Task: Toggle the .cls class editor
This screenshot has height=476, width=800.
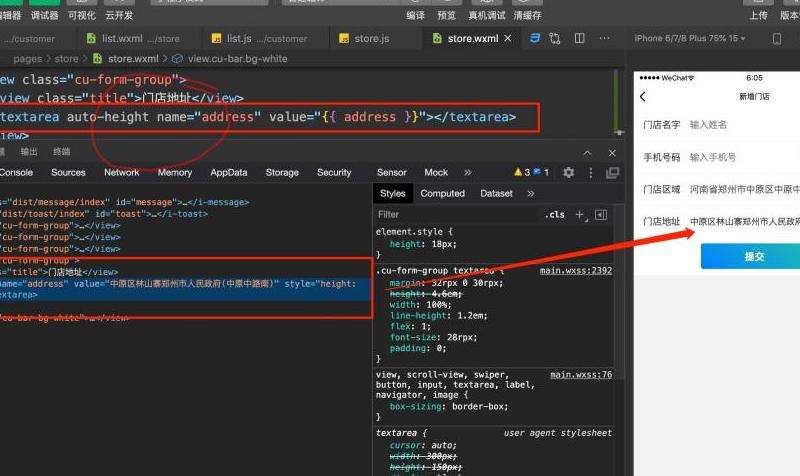Action: [x=555, y=215]
